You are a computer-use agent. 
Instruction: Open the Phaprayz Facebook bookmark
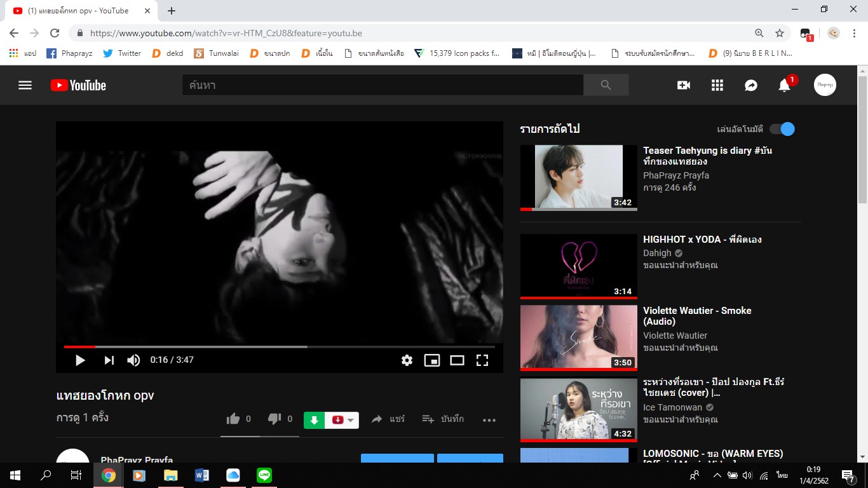click(69, 53)
